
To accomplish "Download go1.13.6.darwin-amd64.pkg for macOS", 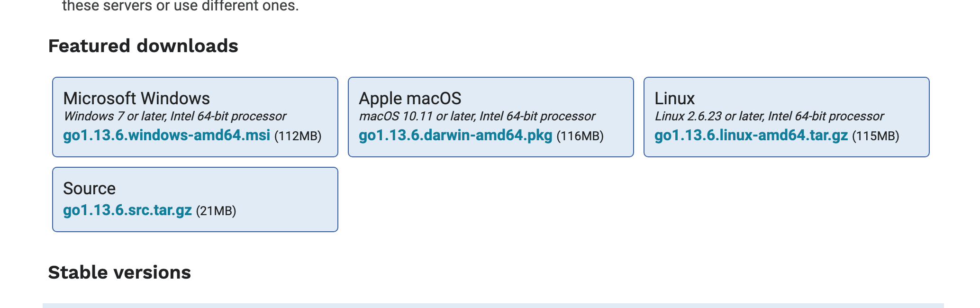I will point(455,136).
